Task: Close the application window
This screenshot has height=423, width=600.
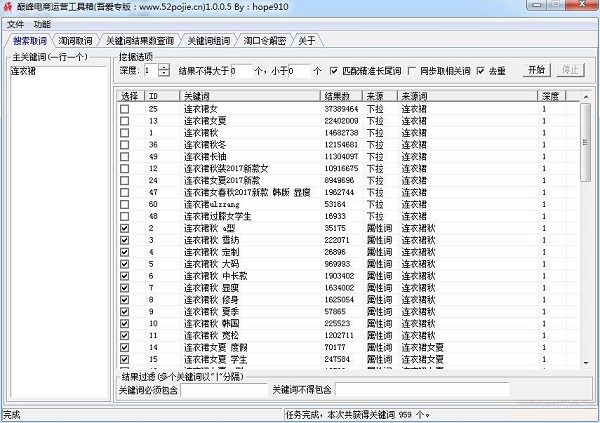Action: click(582, 5)
